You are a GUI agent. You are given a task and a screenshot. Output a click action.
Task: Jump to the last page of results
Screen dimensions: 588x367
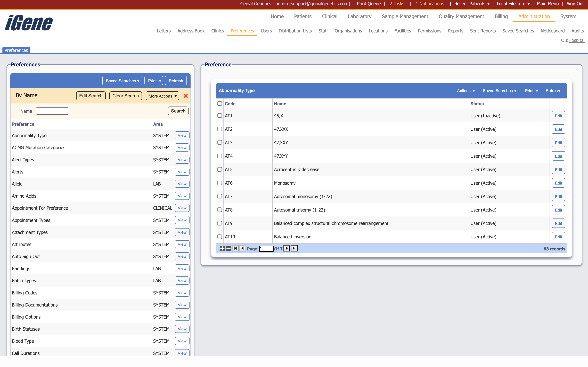[294, 248]
